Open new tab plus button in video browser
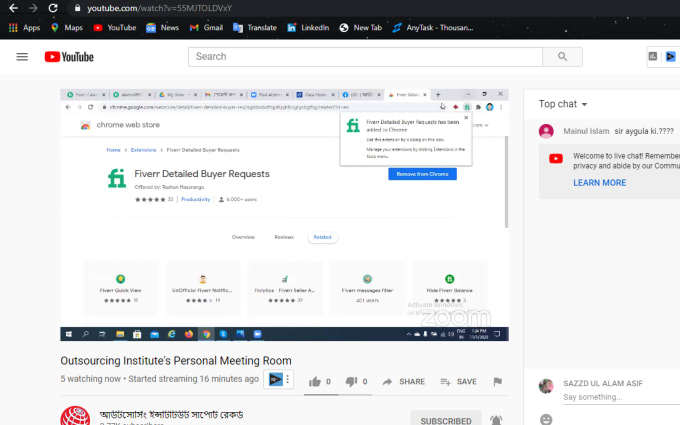Screen dimensions: 680x425 (438, 94)
